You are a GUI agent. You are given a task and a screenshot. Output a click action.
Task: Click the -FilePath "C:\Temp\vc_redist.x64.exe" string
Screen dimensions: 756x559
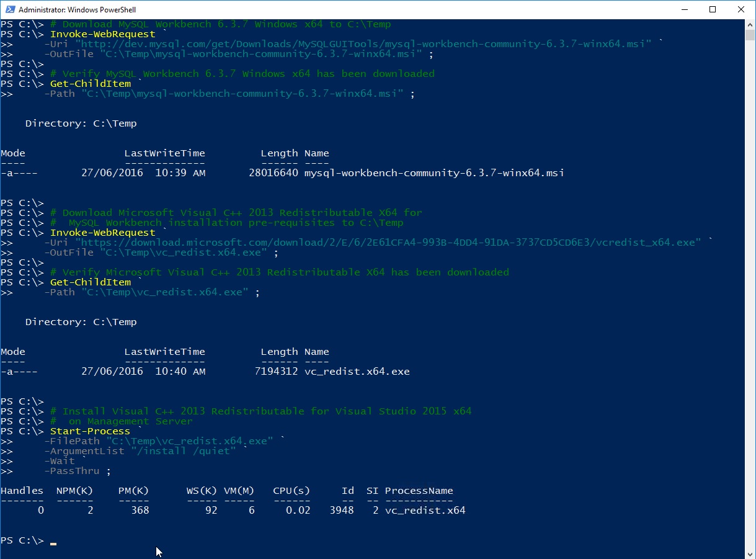[190, 441]
